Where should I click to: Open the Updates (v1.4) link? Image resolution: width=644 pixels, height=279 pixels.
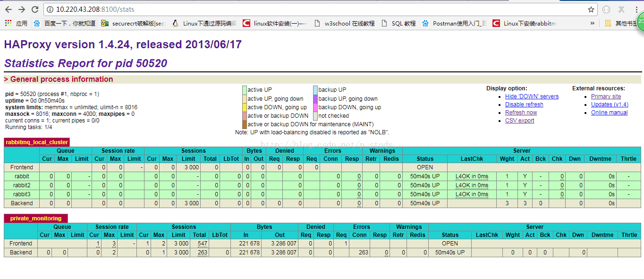(610, 105)
